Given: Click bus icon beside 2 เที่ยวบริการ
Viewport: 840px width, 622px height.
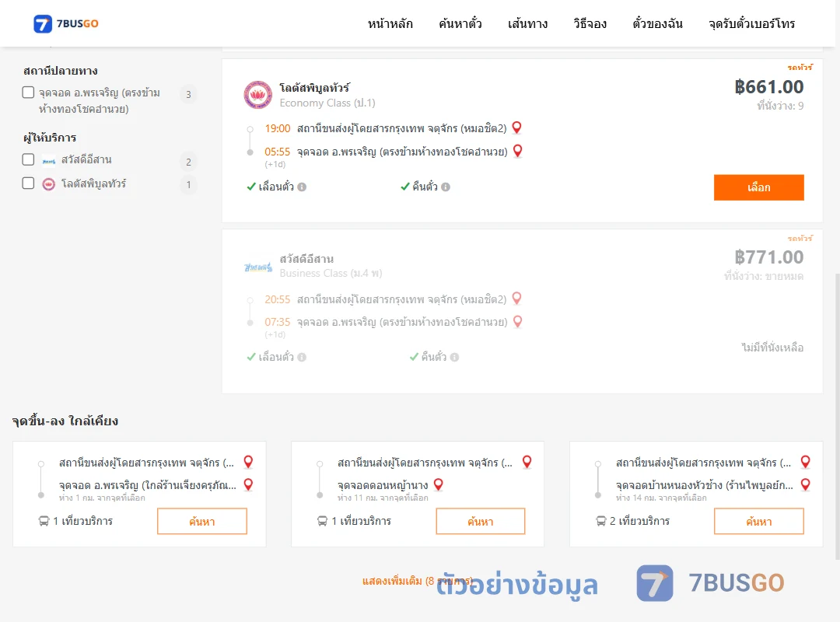Looking at the screenshot, I should (600, 521).
